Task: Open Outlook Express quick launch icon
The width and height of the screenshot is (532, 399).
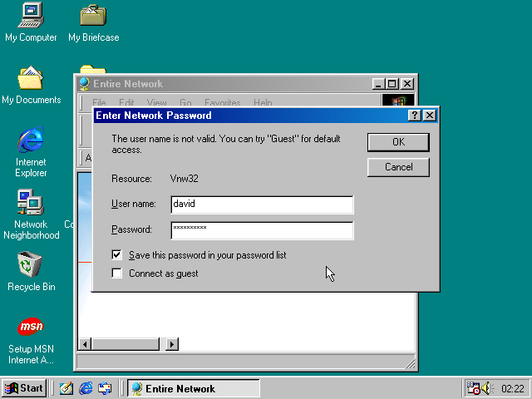Action: [x=105, y=388]
